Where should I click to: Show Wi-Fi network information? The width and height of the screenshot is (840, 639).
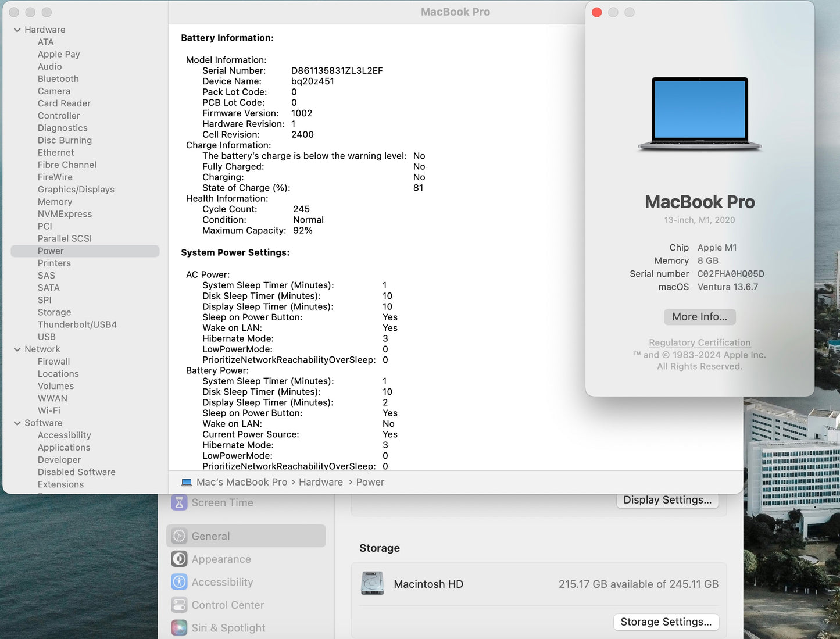[x=49, y=410]
